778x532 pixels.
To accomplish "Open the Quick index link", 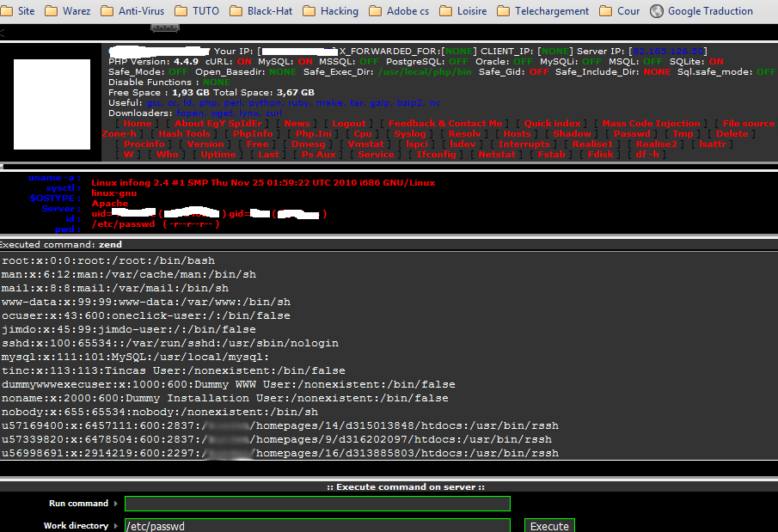I will coord(552,124).
